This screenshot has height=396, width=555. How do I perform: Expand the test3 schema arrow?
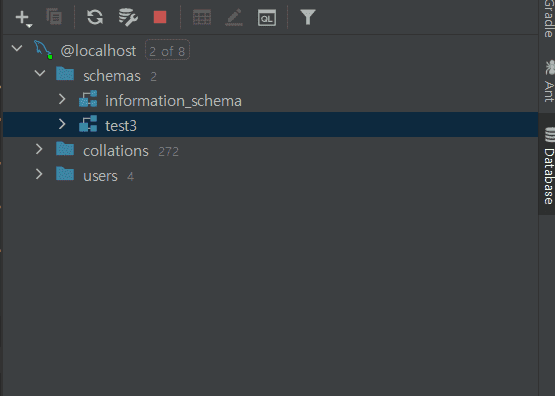pos(62,124)
